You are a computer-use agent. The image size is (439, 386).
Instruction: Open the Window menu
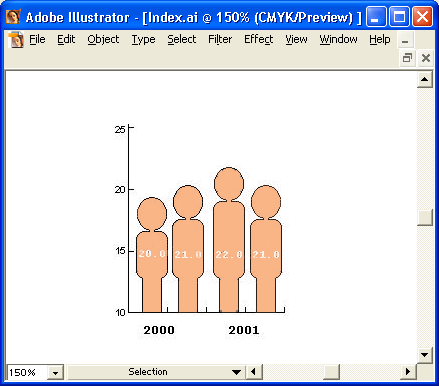[338, 39]
